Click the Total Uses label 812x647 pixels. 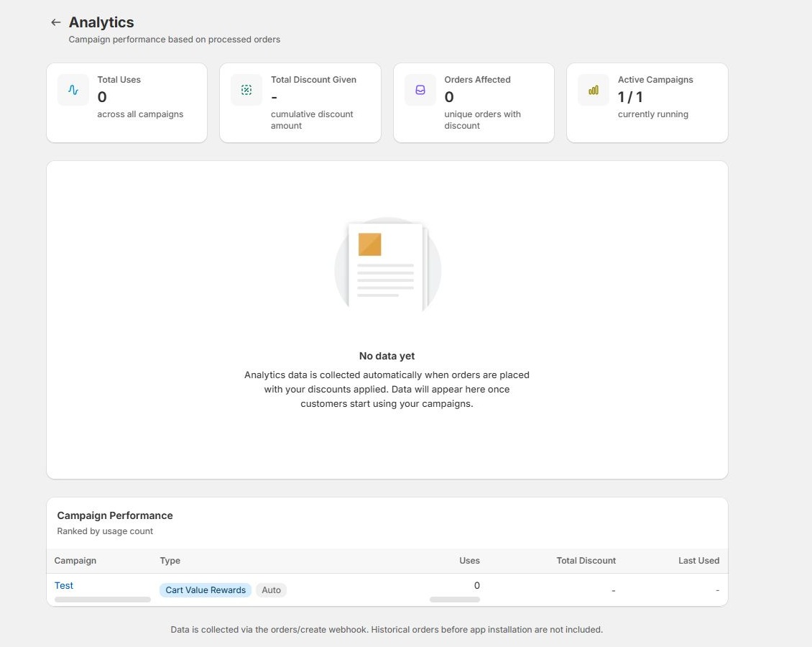click(x=119, y=80)
